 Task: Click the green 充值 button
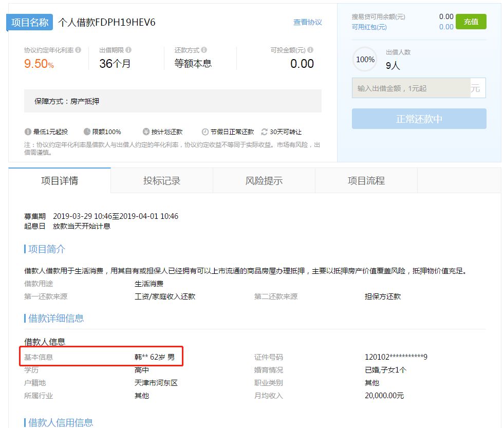coord(471,22)
